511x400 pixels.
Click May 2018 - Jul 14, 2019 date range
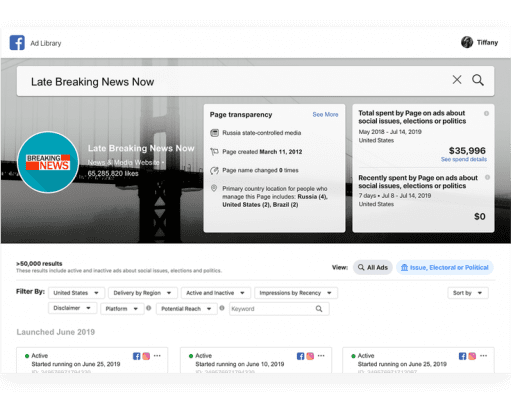tap(390, 132)
